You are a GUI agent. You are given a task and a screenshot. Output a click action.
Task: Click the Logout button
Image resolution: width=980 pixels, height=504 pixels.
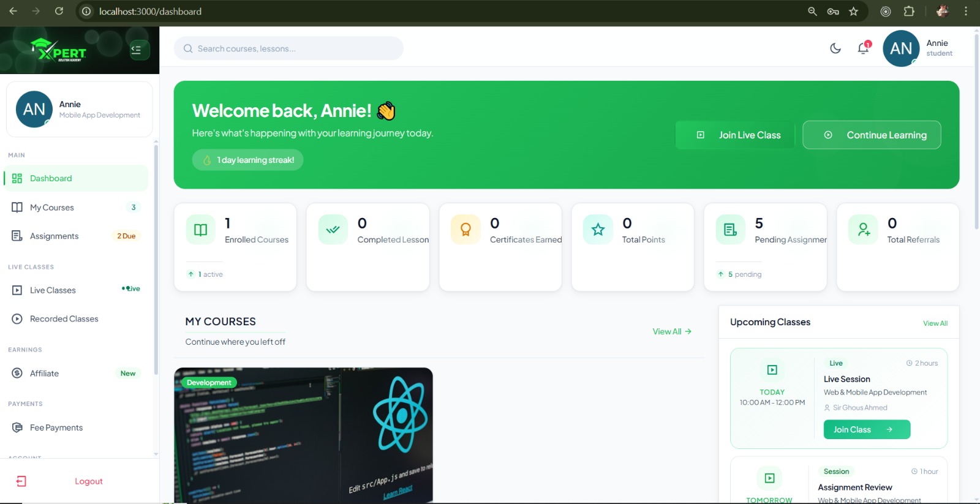coord(80,481)
